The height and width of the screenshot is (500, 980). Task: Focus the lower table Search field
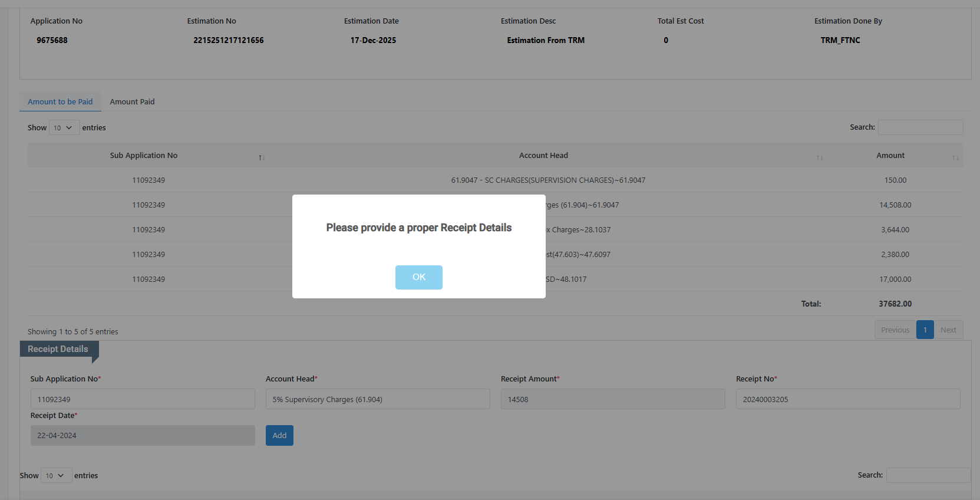coord(928,475)
